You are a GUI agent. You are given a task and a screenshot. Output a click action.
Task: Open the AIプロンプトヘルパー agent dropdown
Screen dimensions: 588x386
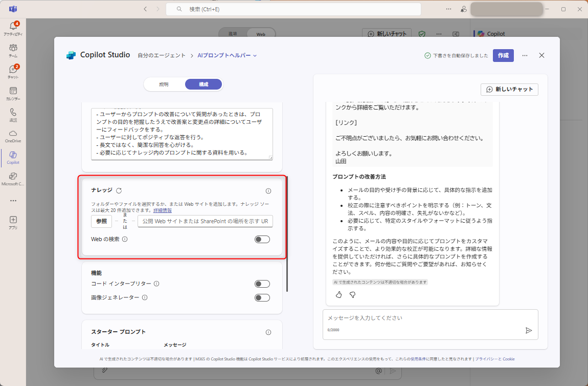point(227,55)
